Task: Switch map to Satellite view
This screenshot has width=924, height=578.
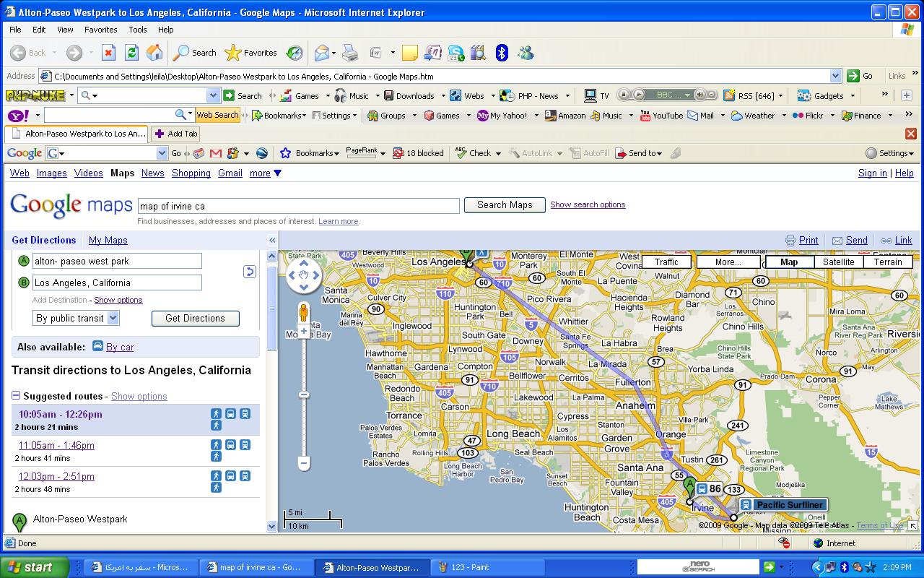Action: [x=839, y=262]
